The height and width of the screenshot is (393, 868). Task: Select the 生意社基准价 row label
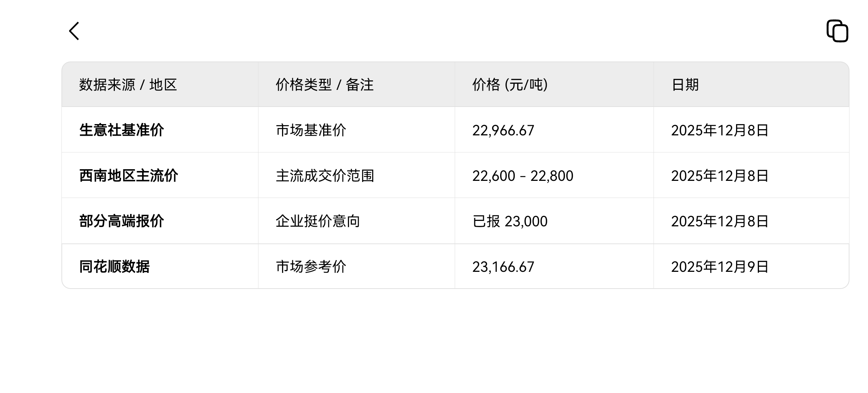pyautogui.click(x=121, y=130)
